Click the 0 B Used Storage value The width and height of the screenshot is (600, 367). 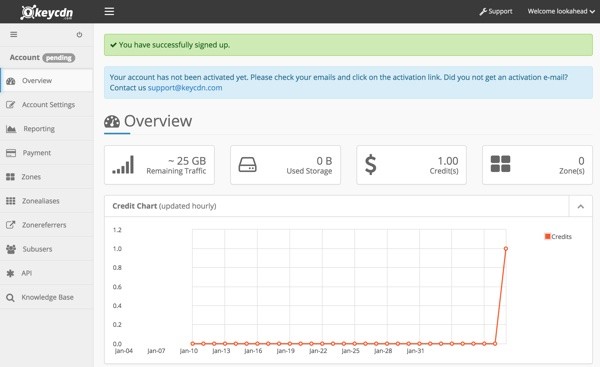324,161
